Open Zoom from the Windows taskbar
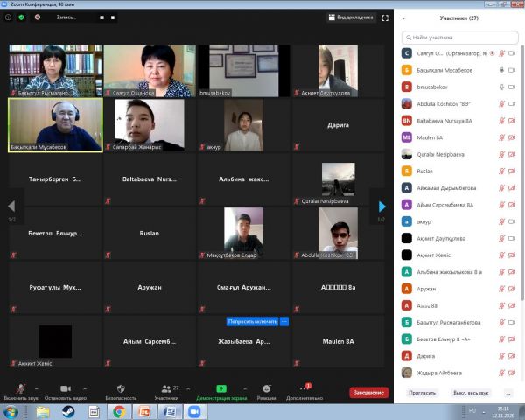This screenshot has height=420, width=525. coord(193,411)
